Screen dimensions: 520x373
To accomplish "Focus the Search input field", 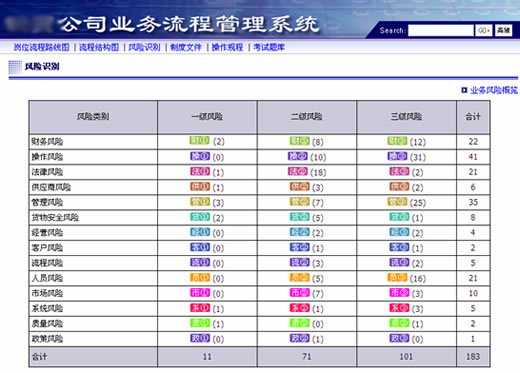I will tap(441, 30).
